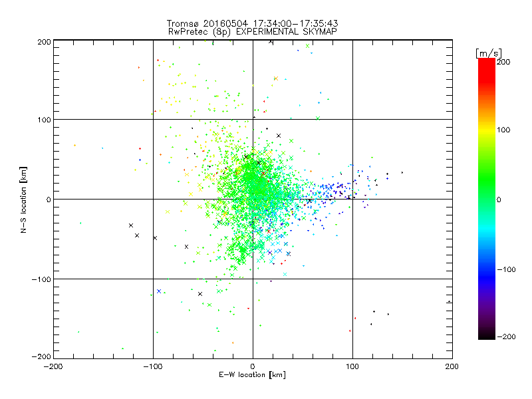
Task: Click the black bottom of the colorbar
Action: point(487,336)
